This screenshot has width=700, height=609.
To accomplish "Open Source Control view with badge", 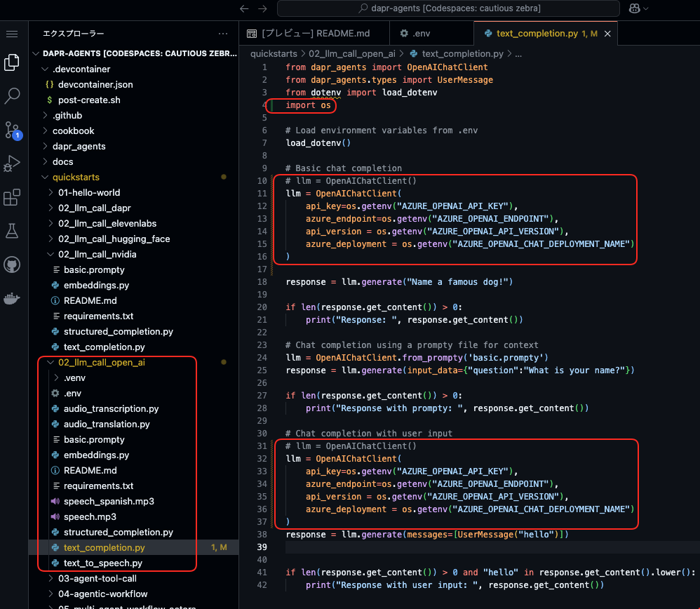I will pos(12,130).
